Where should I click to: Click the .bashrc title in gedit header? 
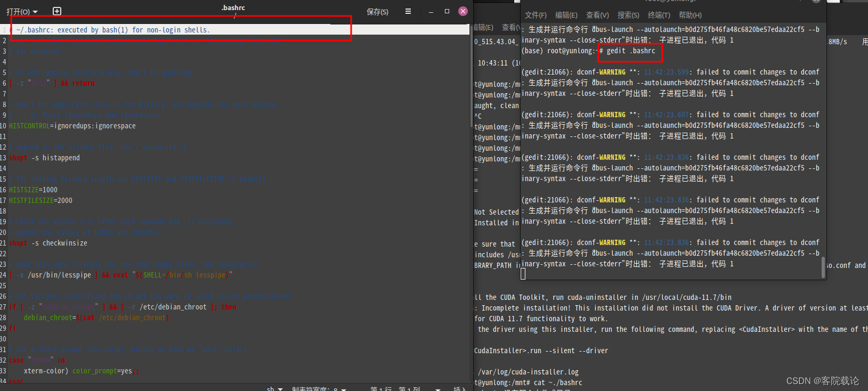point(233,7)
